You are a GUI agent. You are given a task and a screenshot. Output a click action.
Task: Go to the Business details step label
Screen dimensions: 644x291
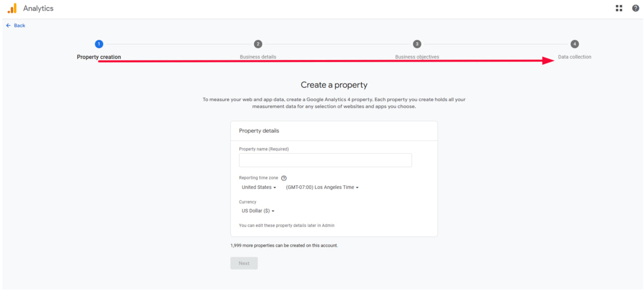(x=258, y=57)
